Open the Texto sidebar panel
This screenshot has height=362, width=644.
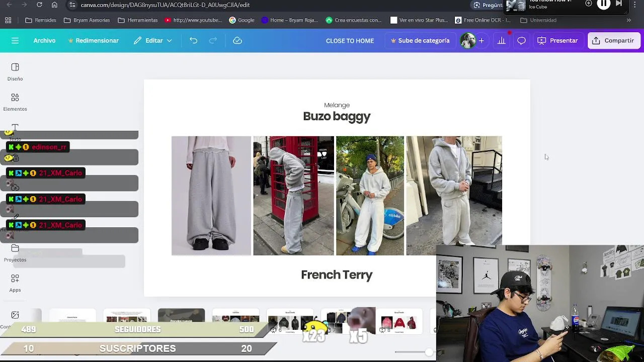click(x=15, y=132)
